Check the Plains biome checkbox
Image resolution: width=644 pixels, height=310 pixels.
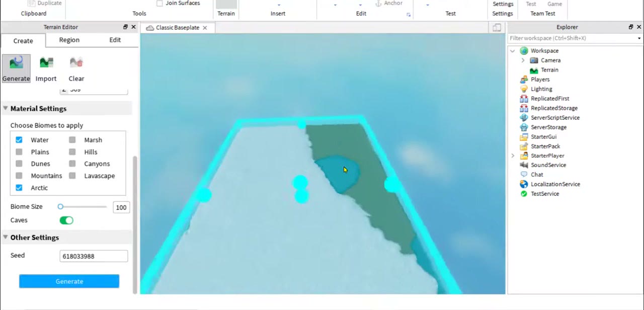pyautogui.click(x=19, y=152)
